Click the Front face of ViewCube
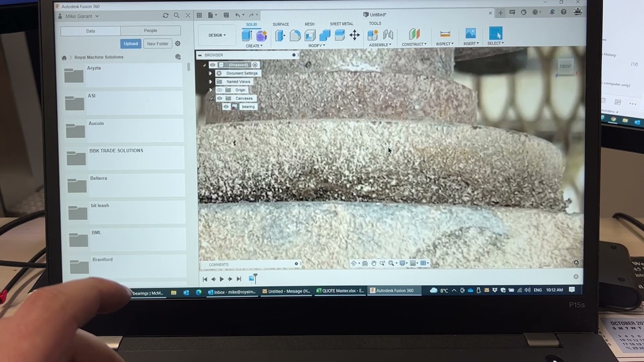Screen dimensions: 644x362 pos(566,66)
